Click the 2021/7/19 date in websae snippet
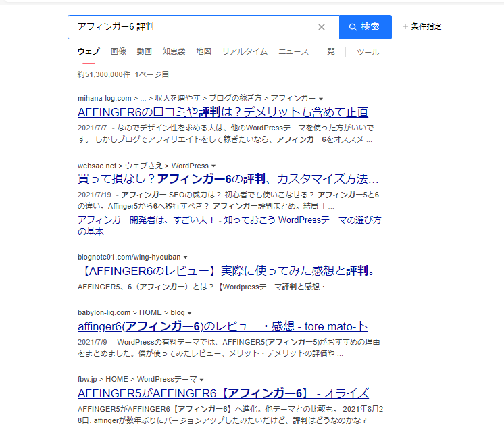This screenshot has width=504, height=444. 94,195
